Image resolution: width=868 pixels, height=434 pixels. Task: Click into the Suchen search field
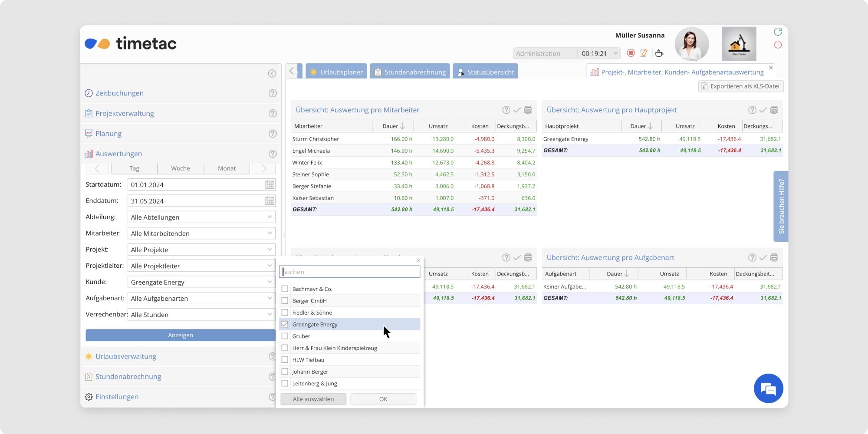(x=349, y=272)
